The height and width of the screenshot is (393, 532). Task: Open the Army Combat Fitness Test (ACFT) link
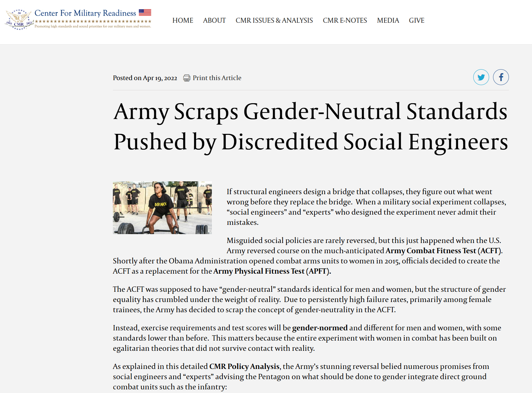click(x=444, y=251)
